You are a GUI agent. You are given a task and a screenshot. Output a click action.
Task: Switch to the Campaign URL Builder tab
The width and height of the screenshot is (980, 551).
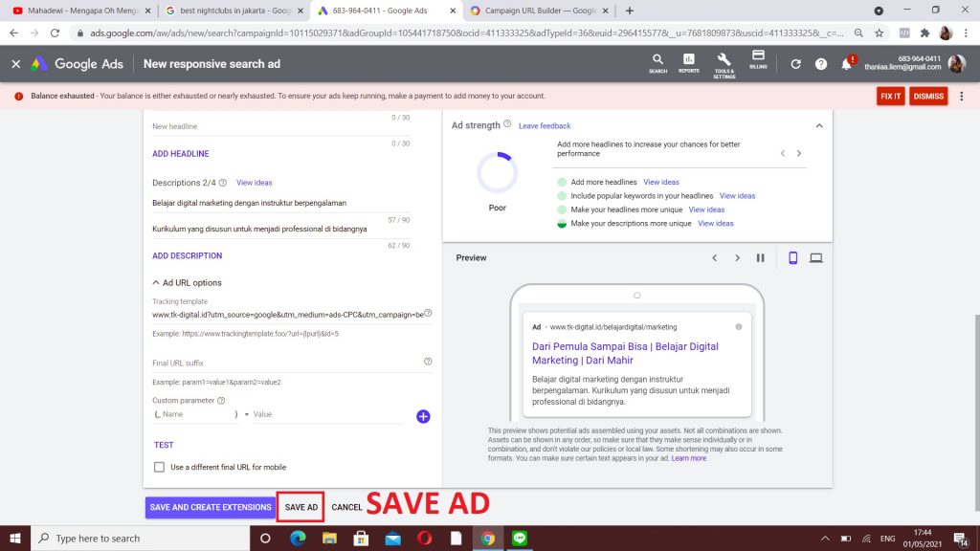536,11
